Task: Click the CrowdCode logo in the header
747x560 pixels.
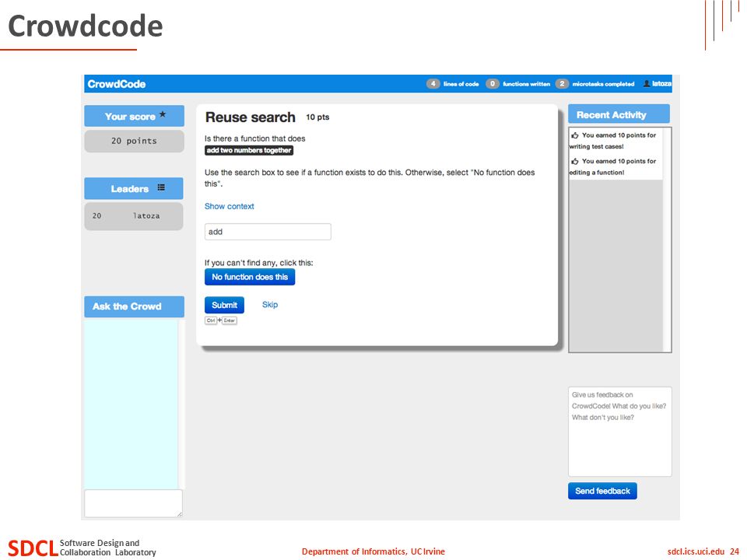Action: 116,84
